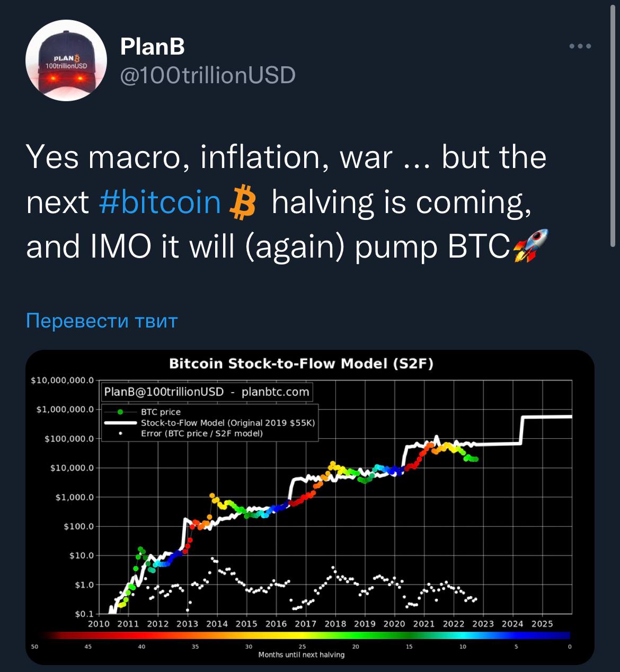Open the three-dot more menu
Image resolution: width=620 pixels, height=672 pixels.
580,47
